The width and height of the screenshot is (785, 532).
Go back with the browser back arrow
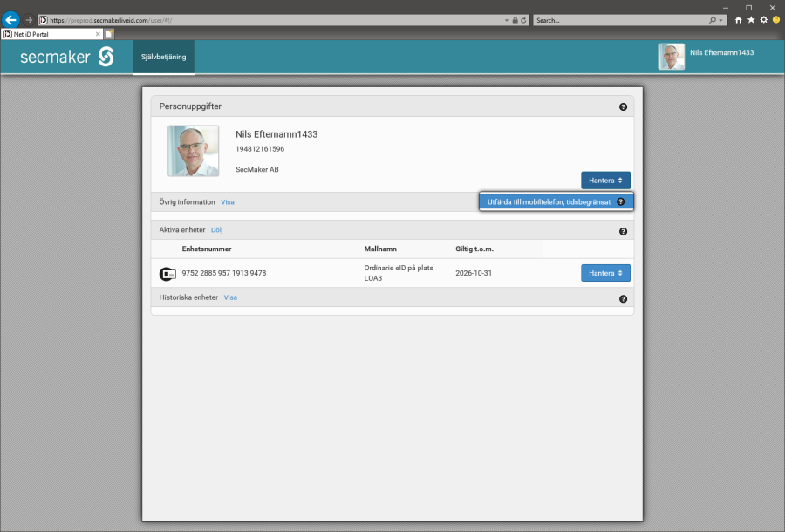[10, 20]
